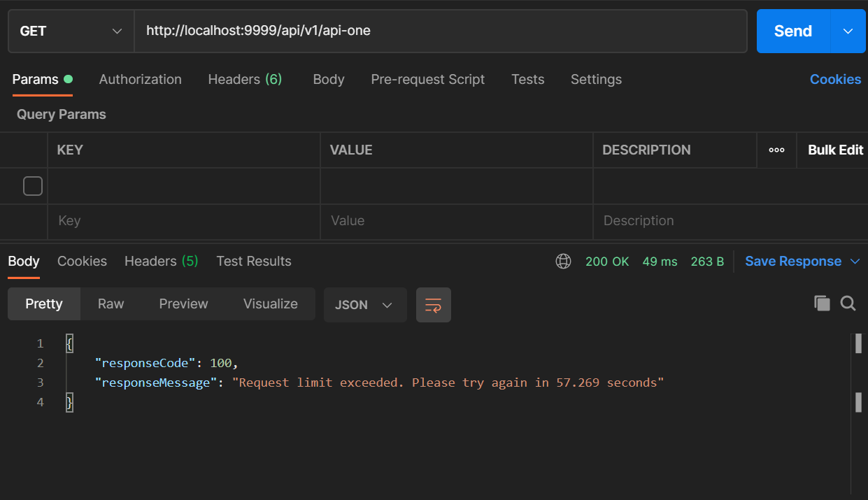
Task: Copy the response body using copy icon
Action: 820,303
